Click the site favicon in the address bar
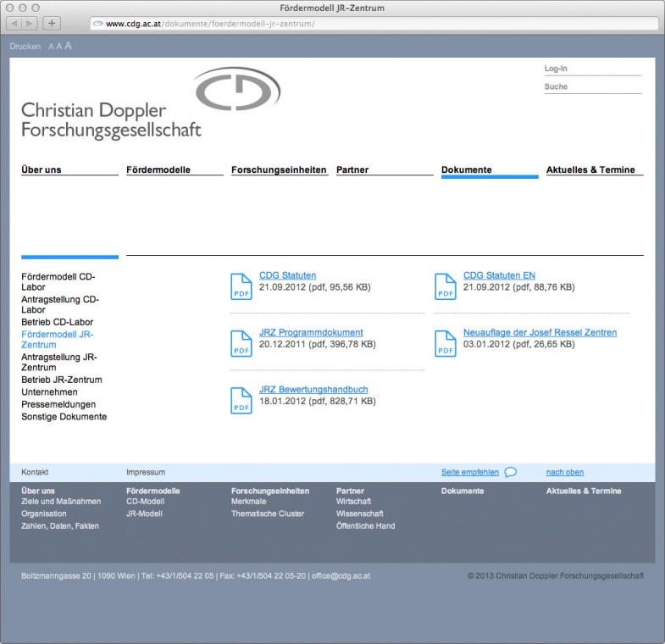The width and height of the screenshot is (665, 644). pyautogui.click(x=98, y=24)
